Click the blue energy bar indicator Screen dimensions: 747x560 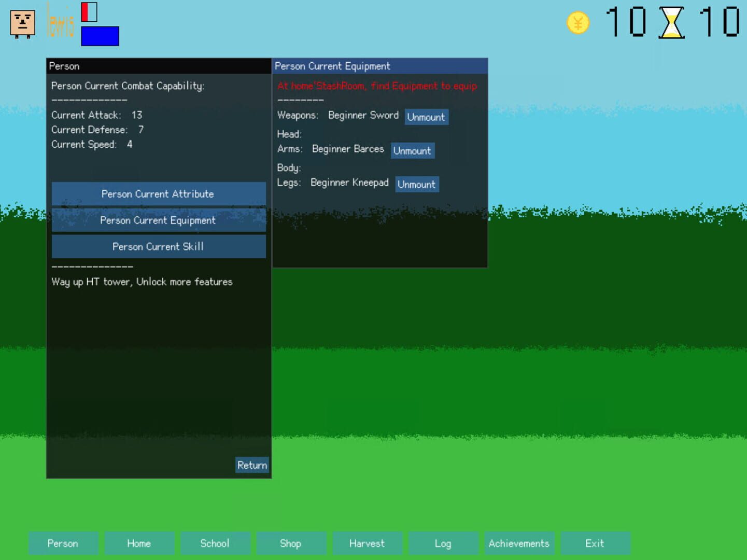tap(100, 35)
